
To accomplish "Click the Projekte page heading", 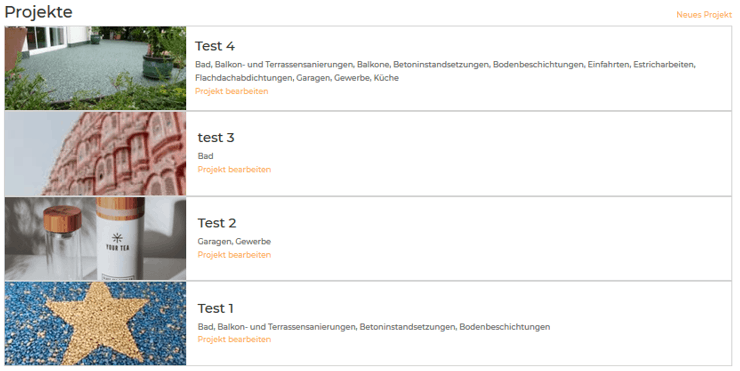I will tap(38, 12).
